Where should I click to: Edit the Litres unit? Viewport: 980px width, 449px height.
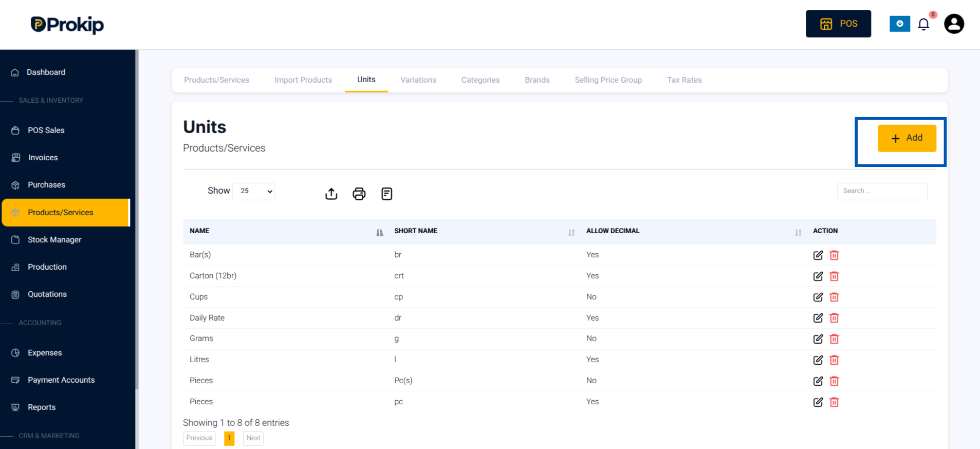818,360
